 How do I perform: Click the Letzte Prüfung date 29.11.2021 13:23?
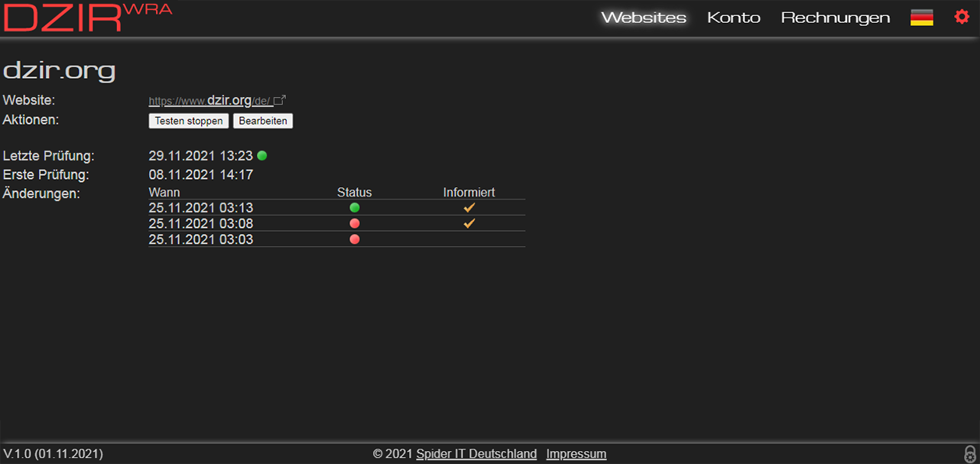(x=201, y=156)
